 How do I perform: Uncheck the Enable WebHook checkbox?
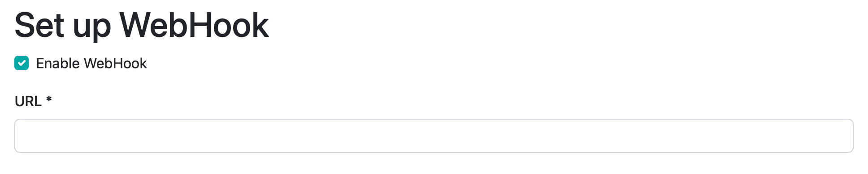pos(22,63)
